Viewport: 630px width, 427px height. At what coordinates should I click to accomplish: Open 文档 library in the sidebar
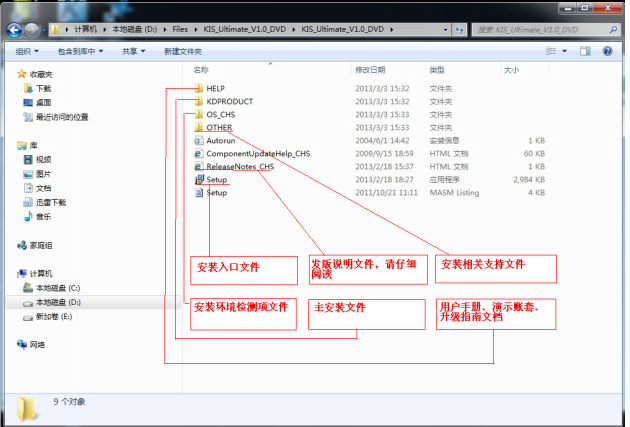click(44, 188)
